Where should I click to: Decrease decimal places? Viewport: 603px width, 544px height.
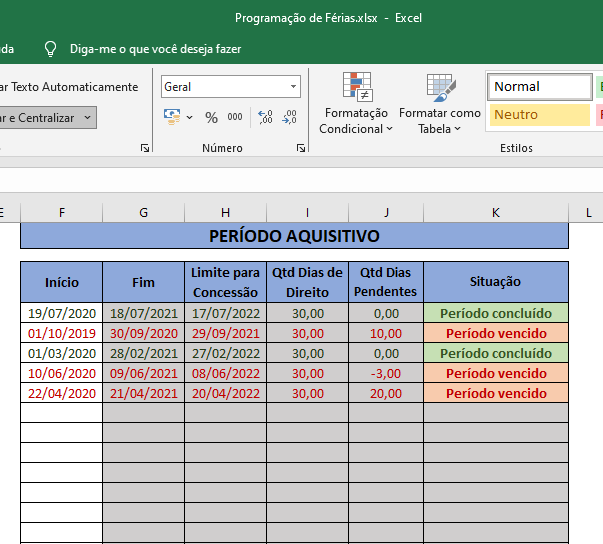click(289, 117)
